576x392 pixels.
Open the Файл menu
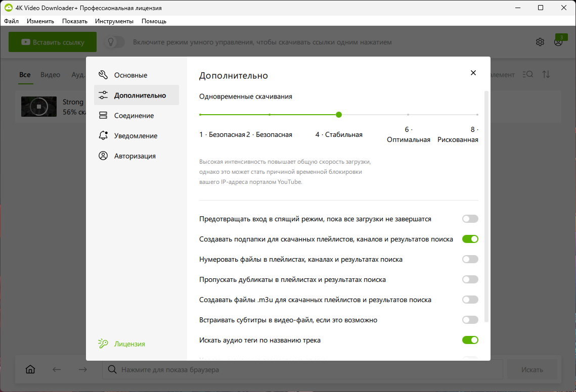click(12, 21)
